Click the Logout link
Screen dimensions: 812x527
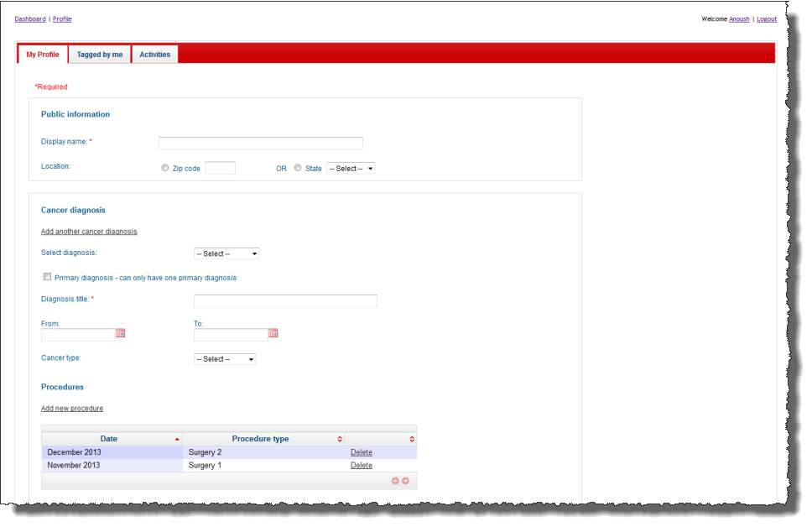[x=766, y=18]
